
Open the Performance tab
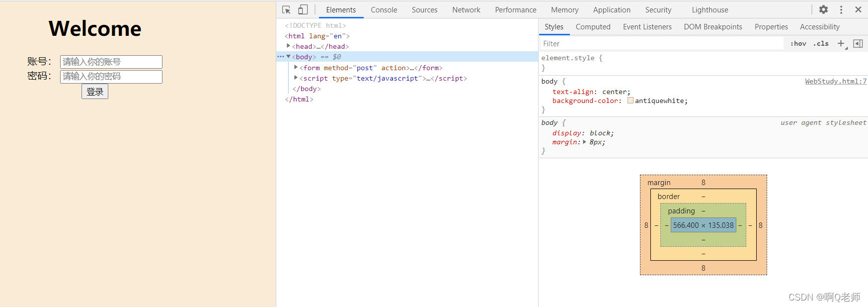point(516,10)
